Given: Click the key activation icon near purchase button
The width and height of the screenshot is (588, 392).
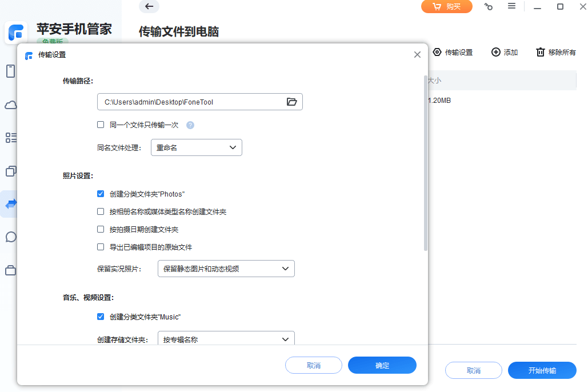Looking at the screenshot, I should point(489,6).
